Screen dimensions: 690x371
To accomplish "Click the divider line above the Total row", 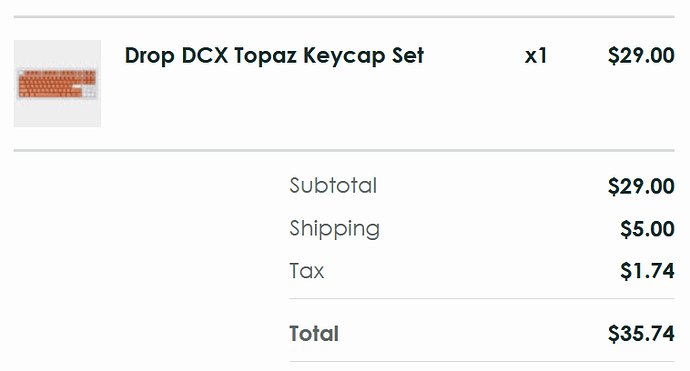I will [482, 299].
